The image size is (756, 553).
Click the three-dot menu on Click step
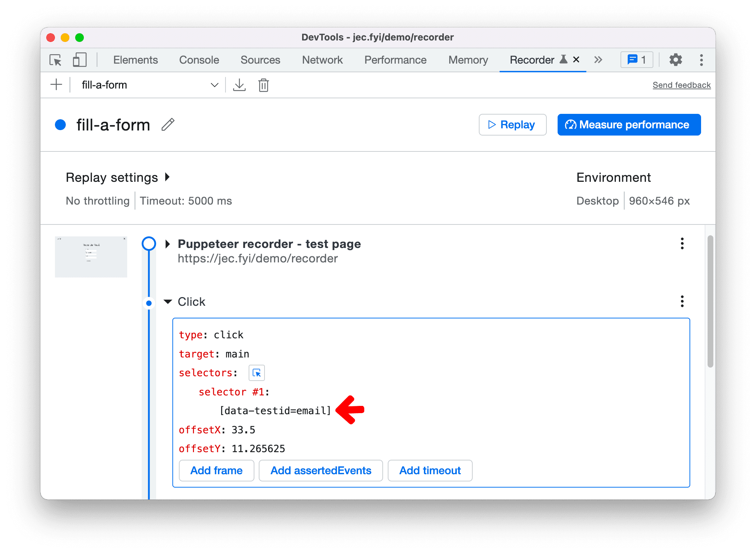tap(682, 301)
